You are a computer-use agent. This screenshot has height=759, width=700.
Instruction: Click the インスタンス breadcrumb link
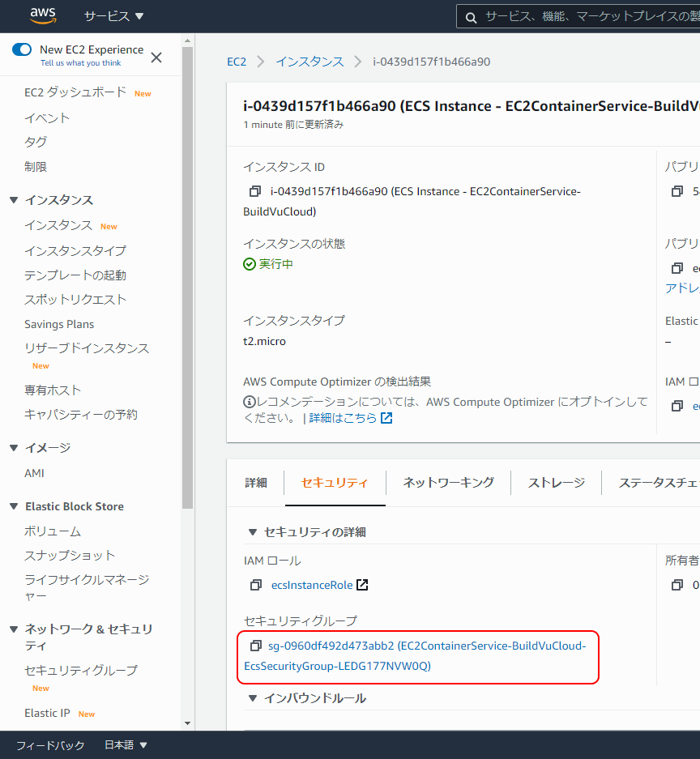pyautogui.click(x=309, y=62)
